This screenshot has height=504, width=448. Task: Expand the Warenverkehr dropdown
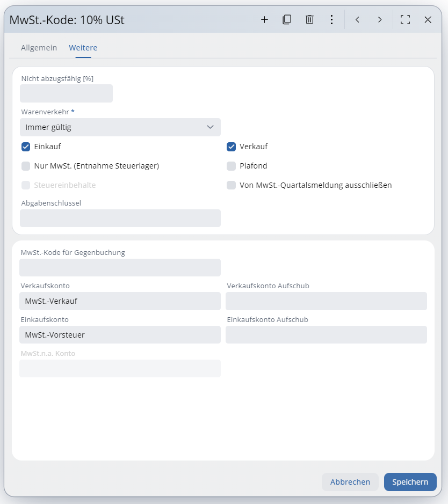click(120, 127)
